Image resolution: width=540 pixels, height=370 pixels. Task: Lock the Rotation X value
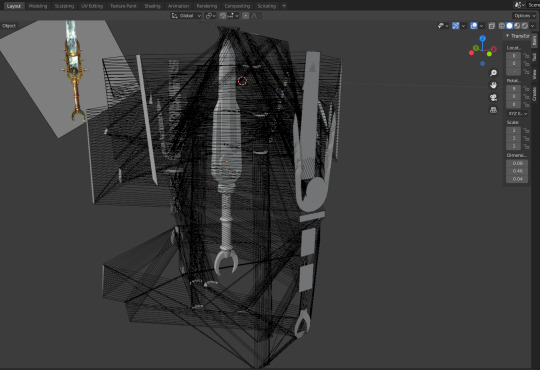[526, 89]
